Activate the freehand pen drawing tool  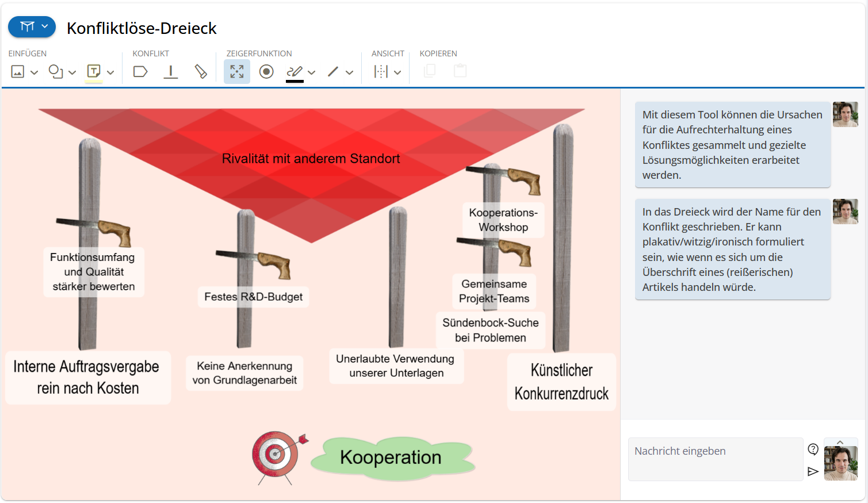click(x=295, y=71)
